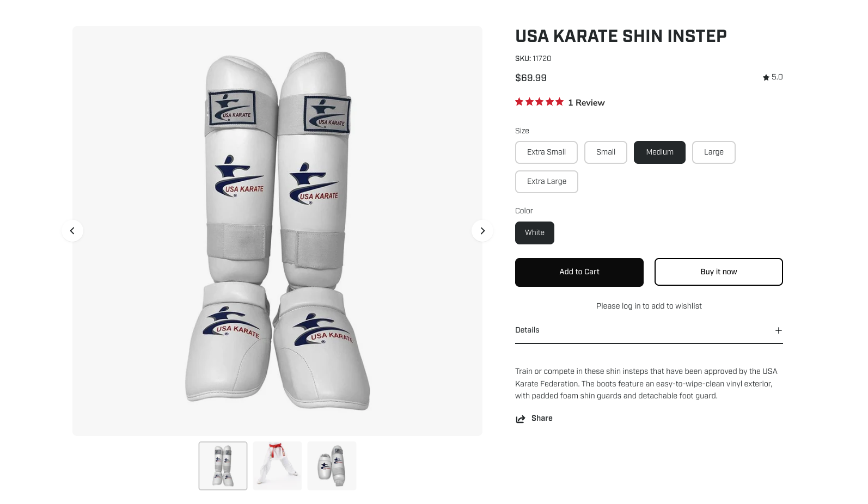Show the first shin guard pair thumbnail

(223, 466)
